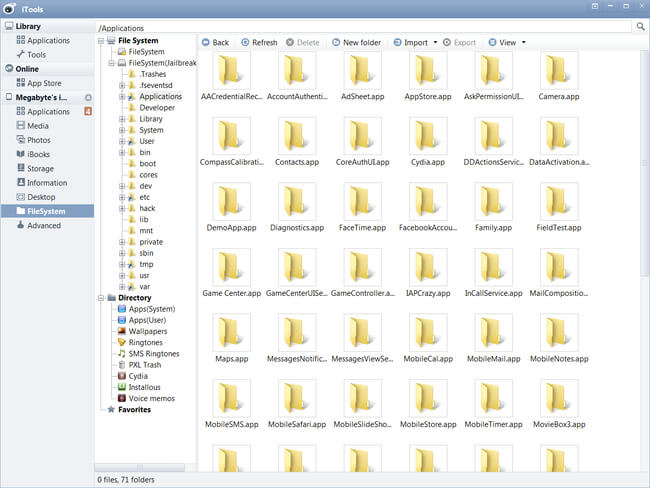The height and width of the screenshot is (488, 650).
Task: Open the Storage sidebar item
Action: 35,168
